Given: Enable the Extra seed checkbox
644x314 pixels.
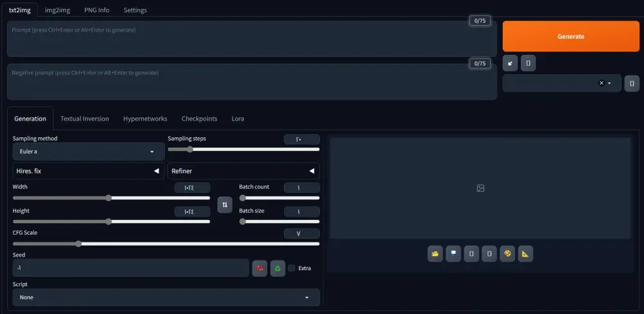Looking at the screenshot, I should click(292, 268).
